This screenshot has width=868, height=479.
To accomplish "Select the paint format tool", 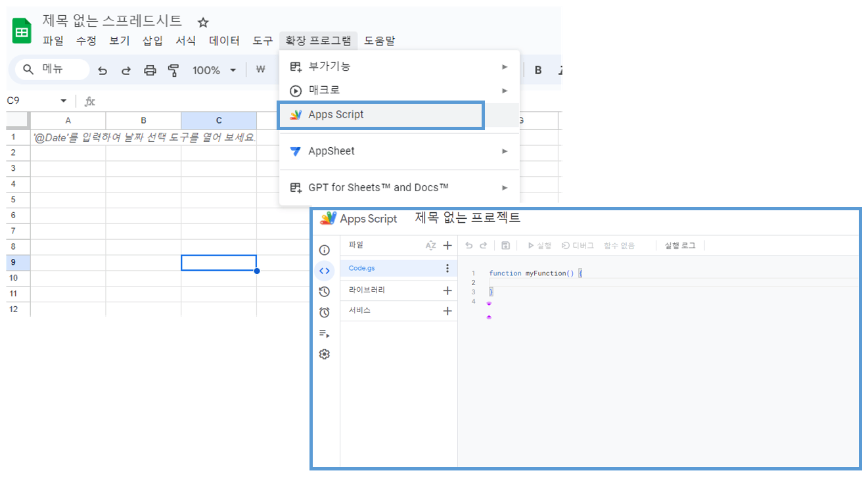I will pos(173,70).
